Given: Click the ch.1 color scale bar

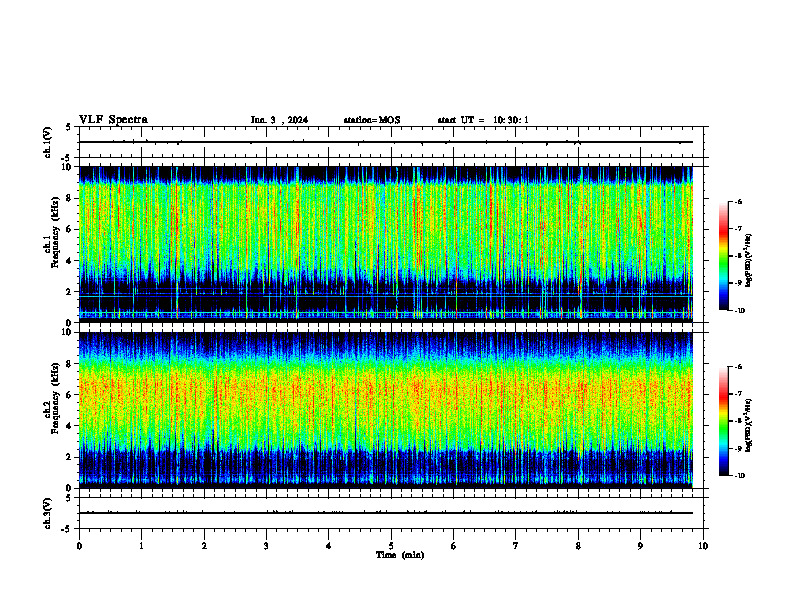Looking at the screenshot, I should pyautogui.click(x=723, y=256).
